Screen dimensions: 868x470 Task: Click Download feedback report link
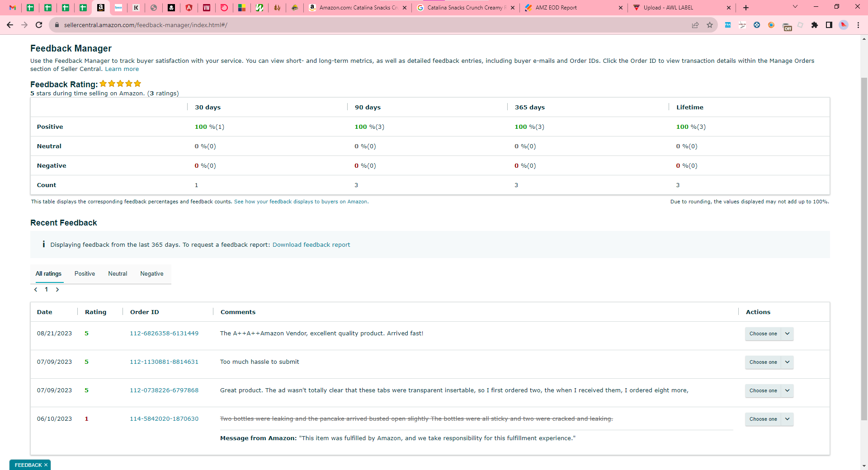311,245
